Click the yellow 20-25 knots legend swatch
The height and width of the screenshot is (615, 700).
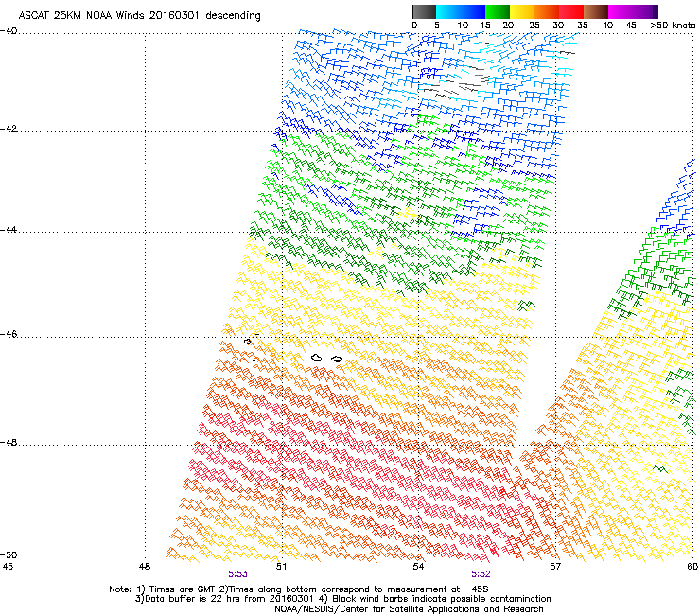click(x=522, y=11)
